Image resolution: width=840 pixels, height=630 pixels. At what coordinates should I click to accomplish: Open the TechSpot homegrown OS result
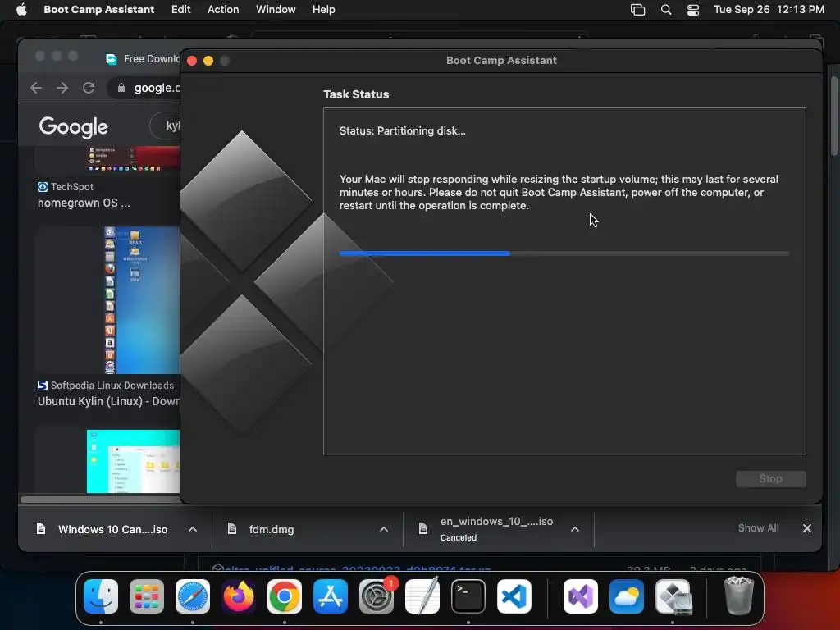84,203
